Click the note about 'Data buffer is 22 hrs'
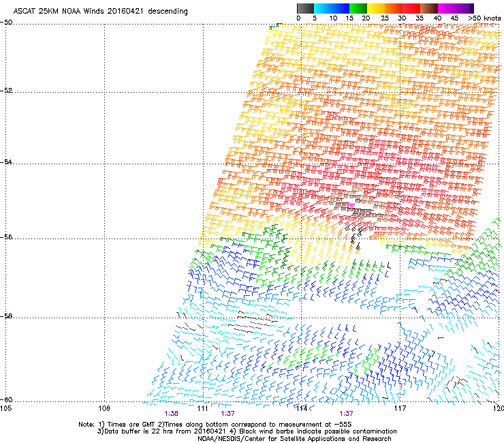The image size is (504, 443). pos(247,431)
